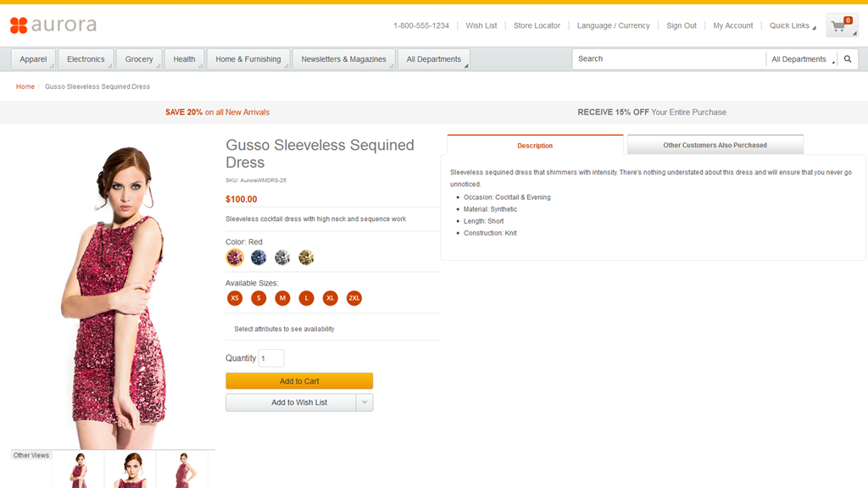This screenshot has height=488, width=868.
Task: Switch to Other Customers Also Purchased tab
Action: coord(715,145)
